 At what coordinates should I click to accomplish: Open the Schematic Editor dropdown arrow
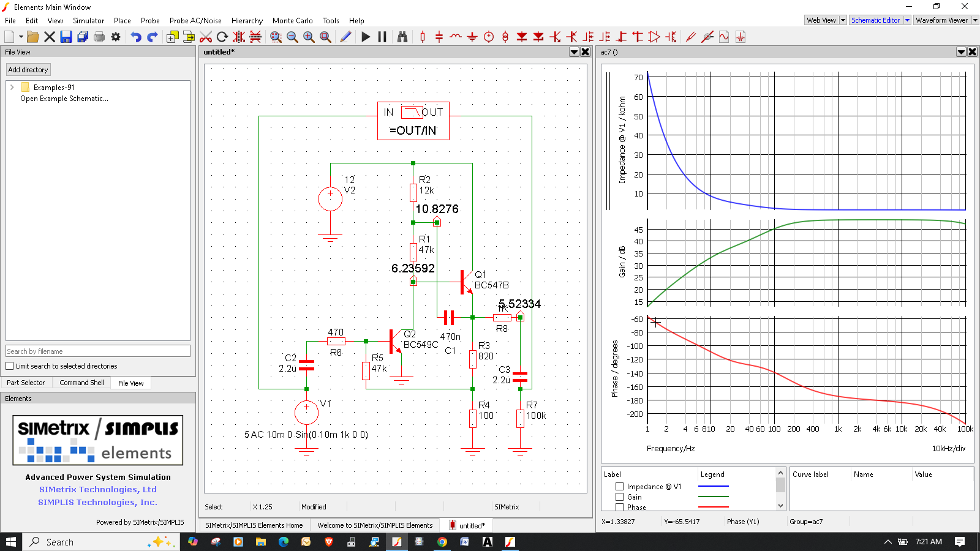(x=907, y=20)
